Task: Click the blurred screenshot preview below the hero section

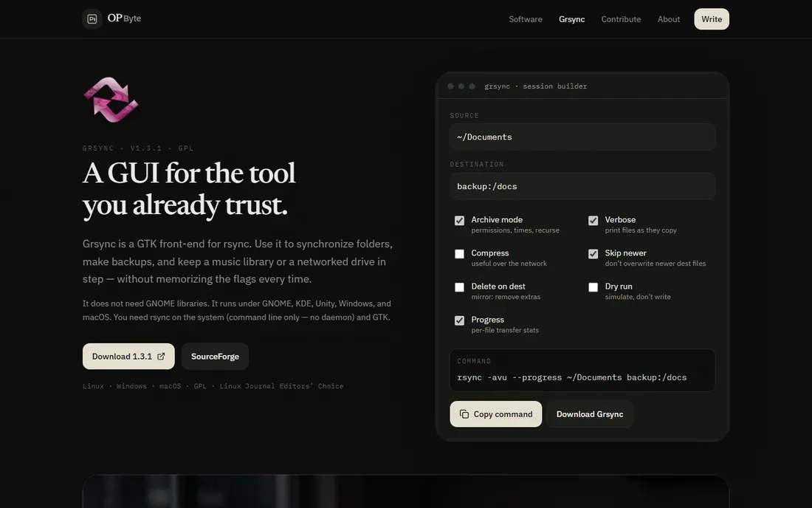Action: tap(405, 492)
